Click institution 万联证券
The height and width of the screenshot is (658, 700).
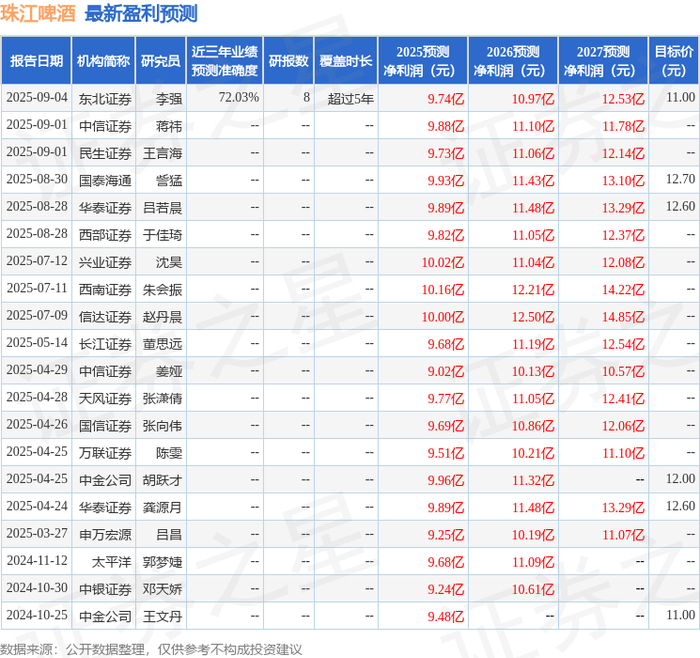click(105, 453)
